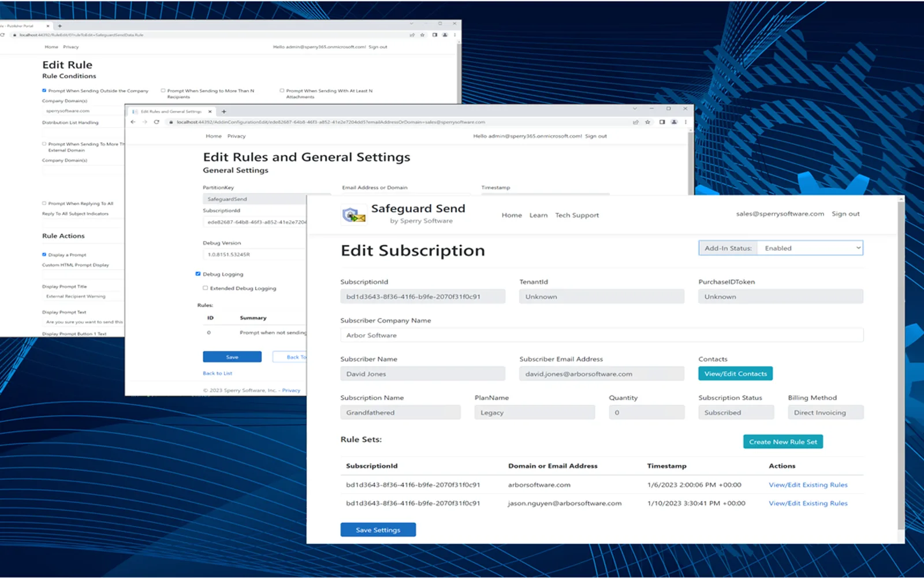The image size is (924, 578).
Task: Enable Prompt When Replying To All checkbox
Action: pyautogui.click(x=44, y=203)
